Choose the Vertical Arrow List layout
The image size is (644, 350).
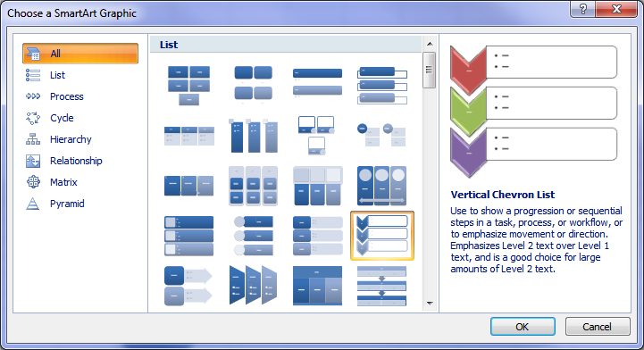pyautogui.click(x=189, y=286)
